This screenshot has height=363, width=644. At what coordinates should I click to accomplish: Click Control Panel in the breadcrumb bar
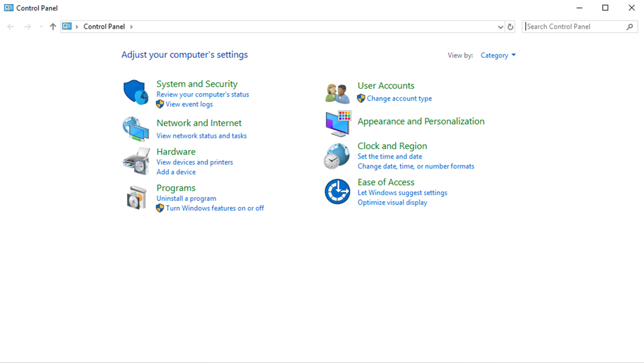point(104,27)
